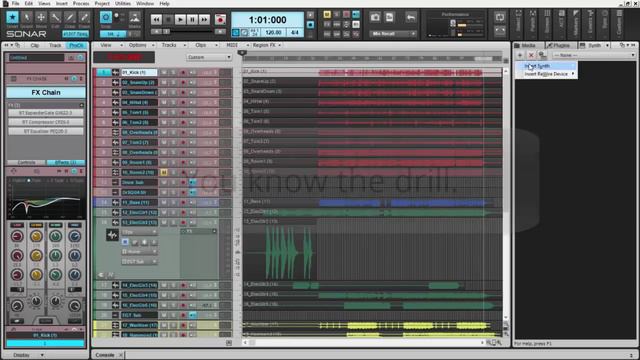The height and width of the screenshot is (360, 640).
Task: Click the red X delete icon in Synth rack
Action: [x=531, y=55]
